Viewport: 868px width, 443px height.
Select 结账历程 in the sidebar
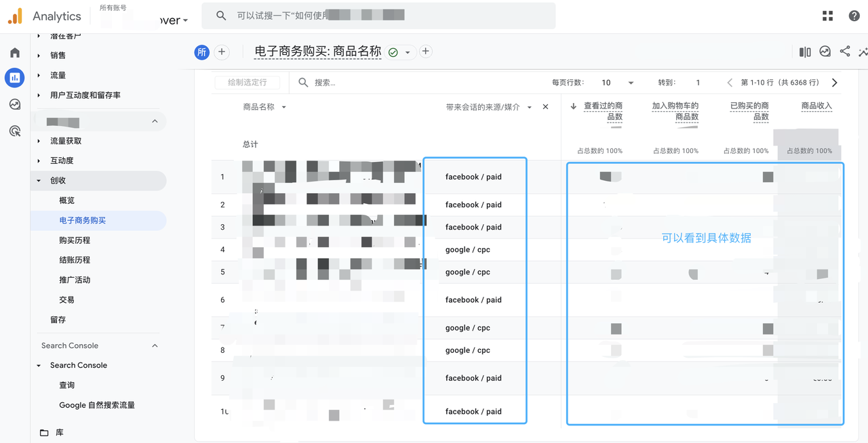(x=75, y=260)
